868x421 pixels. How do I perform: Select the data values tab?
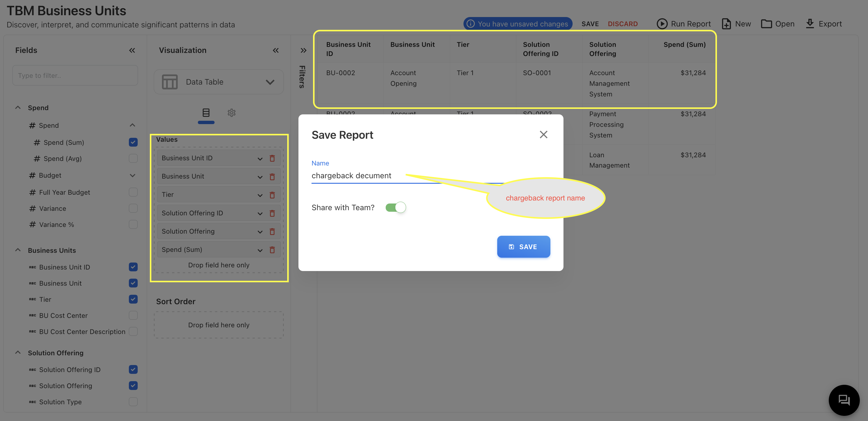pos(206,113)
